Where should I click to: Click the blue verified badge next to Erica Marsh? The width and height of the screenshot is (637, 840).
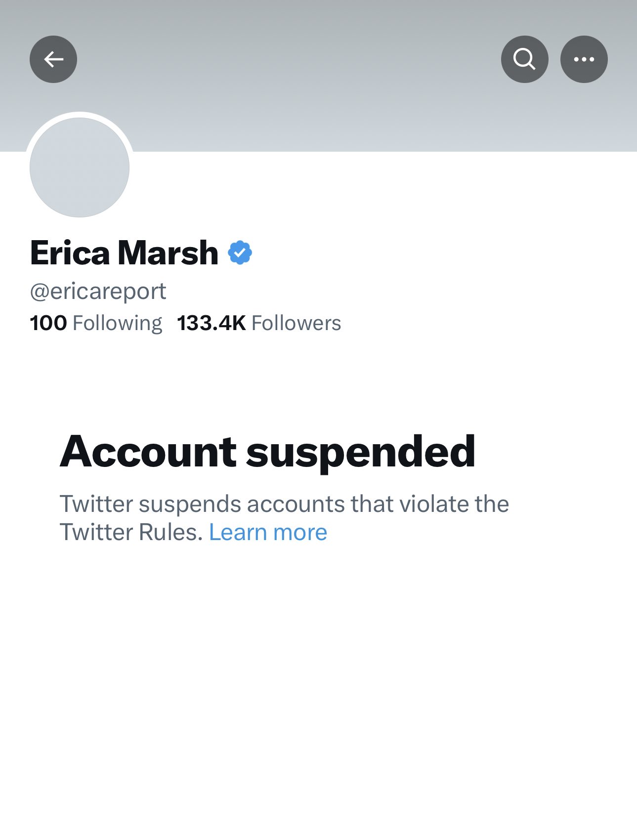click(240, 252)
